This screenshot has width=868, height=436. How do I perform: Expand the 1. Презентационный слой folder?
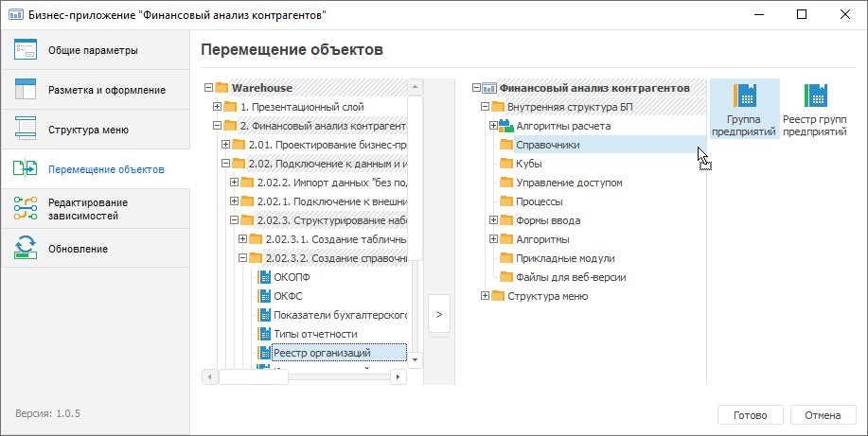coord(218,107)
